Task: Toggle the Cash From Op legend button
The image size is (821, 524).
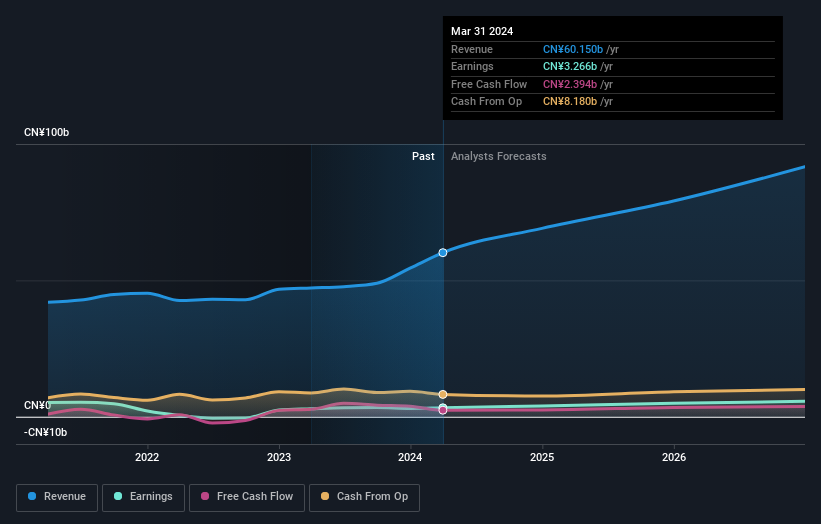Action: tap(364, 497)
